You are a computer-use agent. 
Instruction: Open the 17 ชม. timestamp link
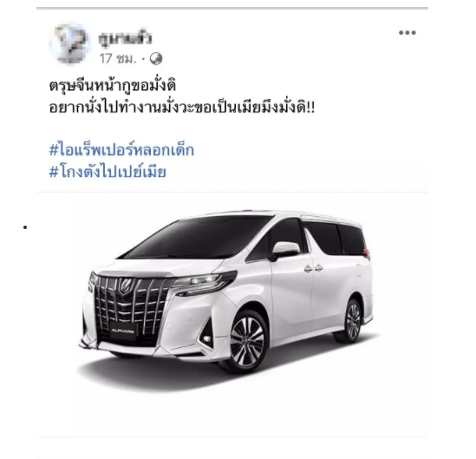pos(118,59)
